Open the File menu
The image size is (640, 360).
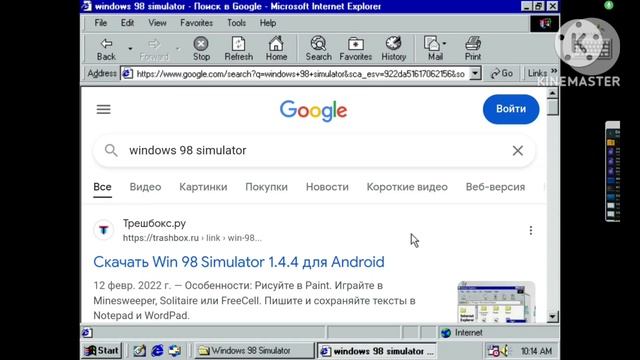(x=100, y=23)
